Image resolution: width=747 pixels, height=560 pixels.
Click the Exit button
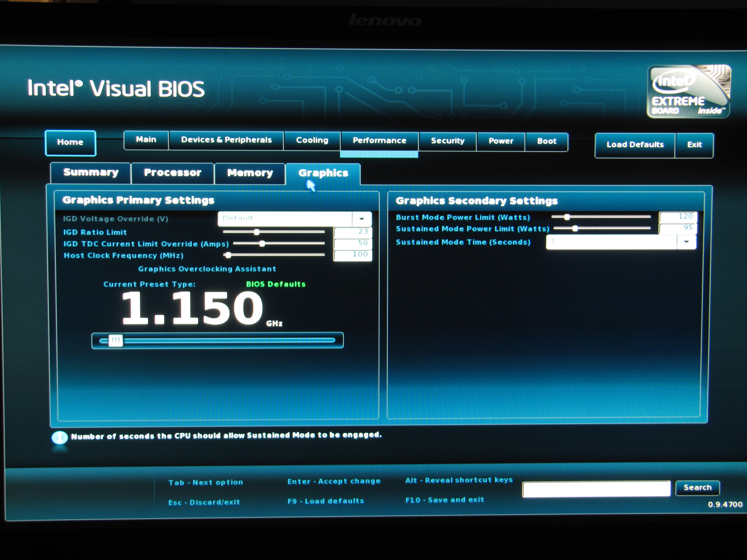pyautogui.click(x=694, y=145)
